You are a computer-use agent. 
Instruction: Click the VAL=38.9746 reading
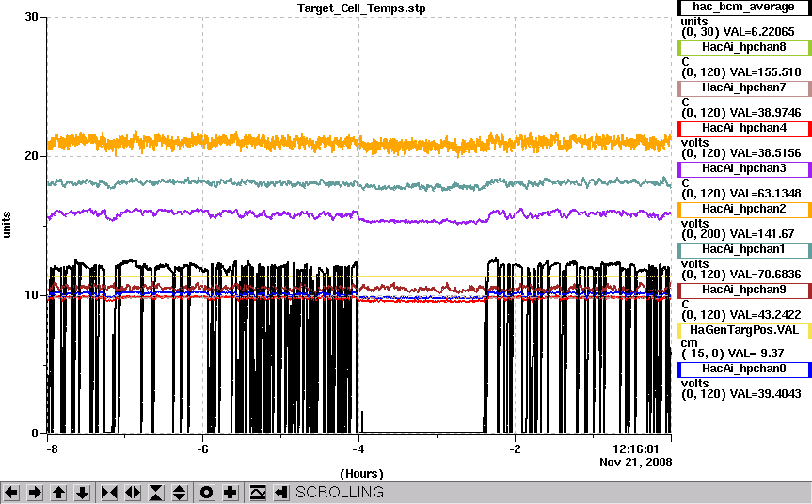pyautogui.click(x=765, y=113)
